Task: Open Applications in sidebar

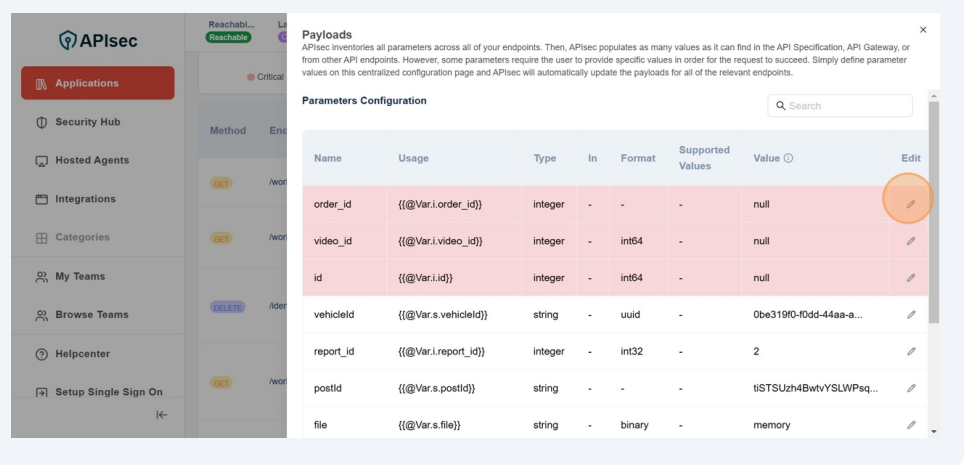Action: 98,83
